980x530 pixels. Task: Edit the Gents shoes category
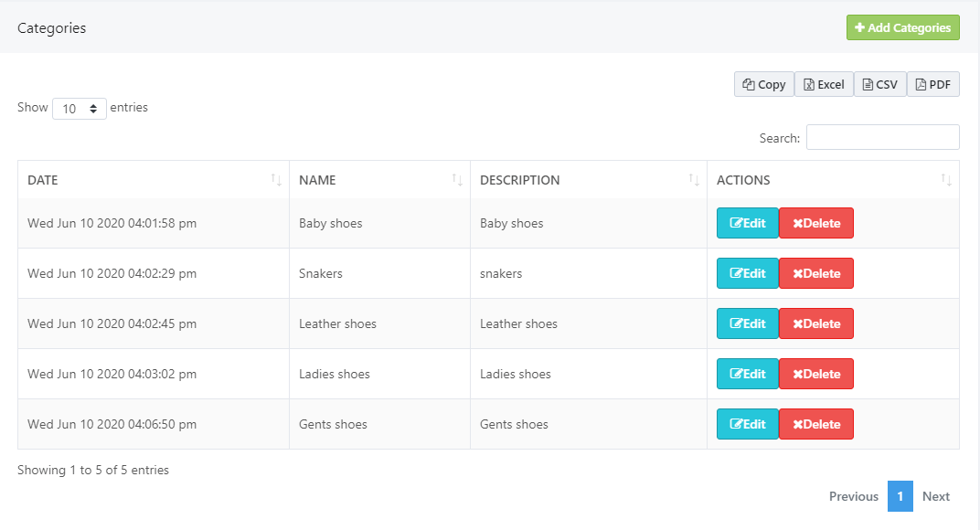coord(748,424)
